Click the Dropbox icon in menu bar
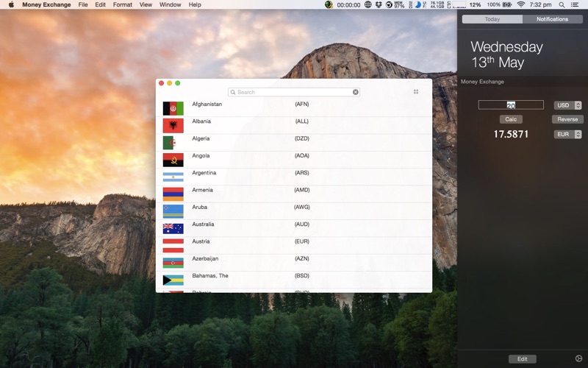The image size is (588, 368). [379, 4]
